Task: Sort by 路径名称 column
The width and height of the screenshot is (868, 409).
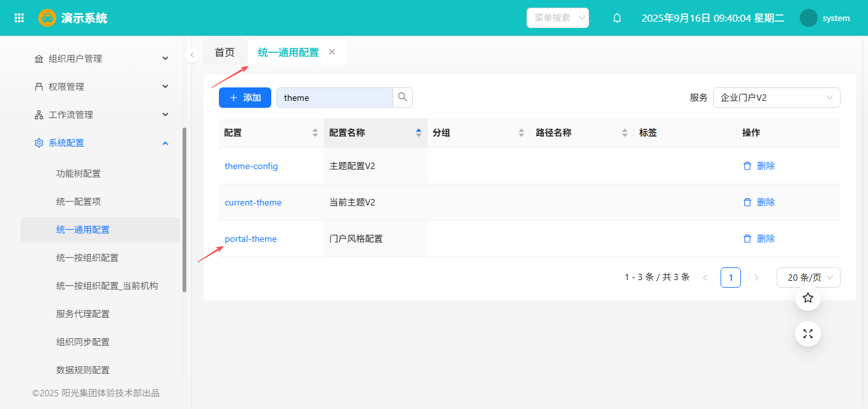Action: coord(625,133)
